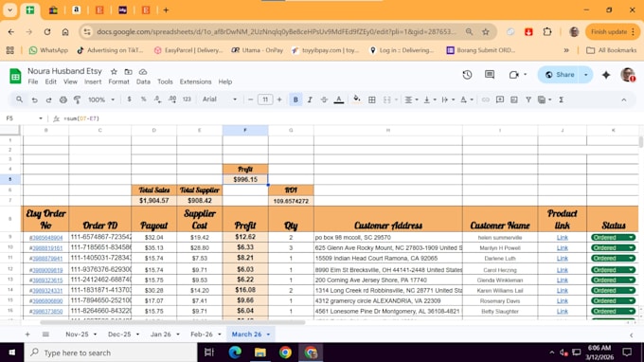The width and height of the screenshot is (644, 362).
Task: Format selection as percent
Action: 143,100
